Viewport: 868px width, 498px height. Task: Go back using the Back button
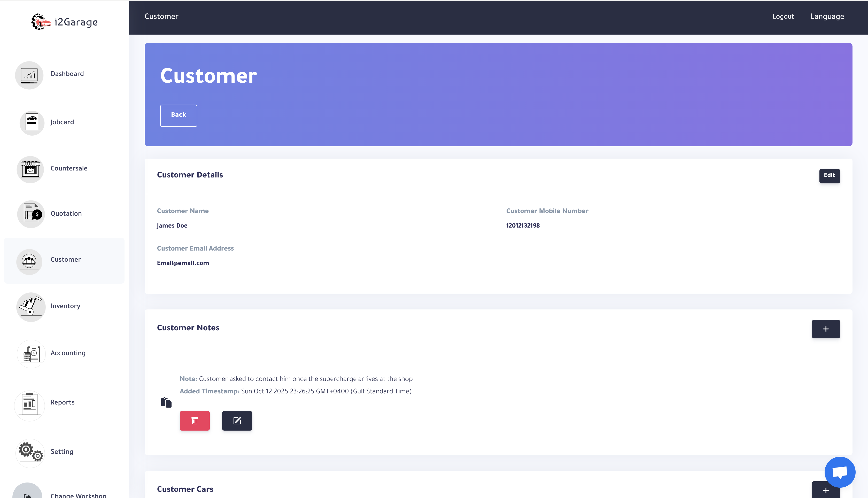pos(178,115)
